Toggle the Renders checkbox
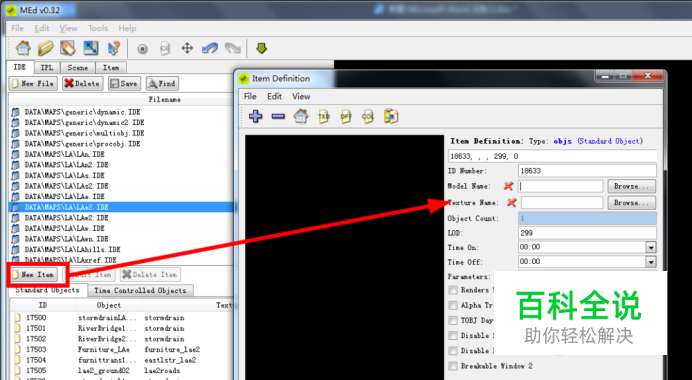This screenshot has height=380, width=692. click(x=453, y=290)
